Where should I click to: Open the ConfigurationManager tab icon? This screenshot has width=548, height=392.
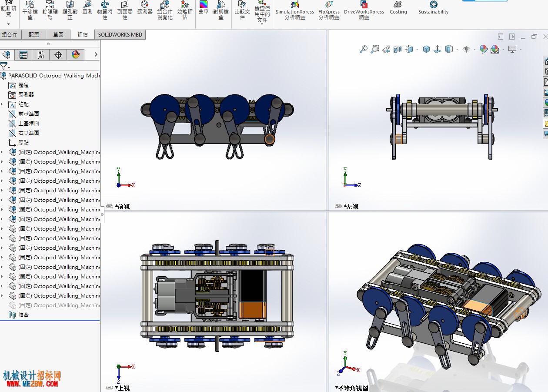pos(41,54)
